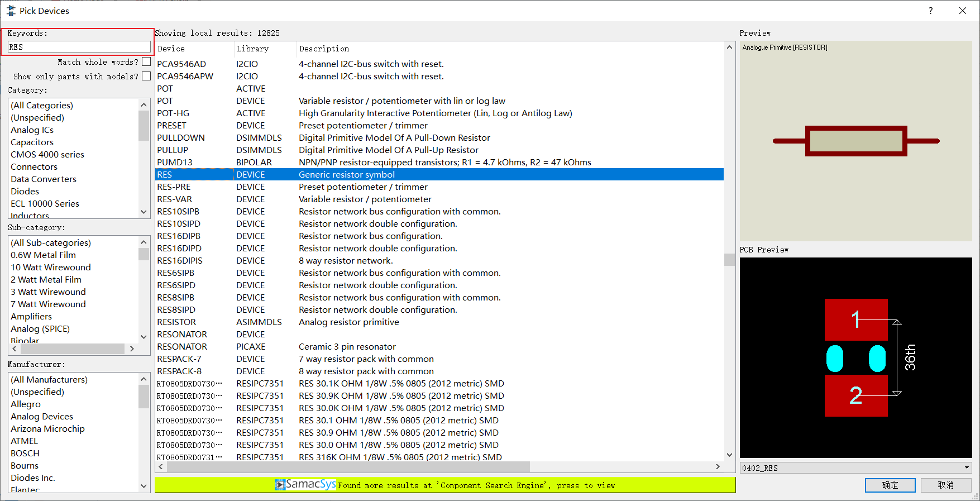Image resolution: width=980 pixels, height=501 pixels.
Task: Click Category list scroll-up arrow
Action: (x=144, y=105)
